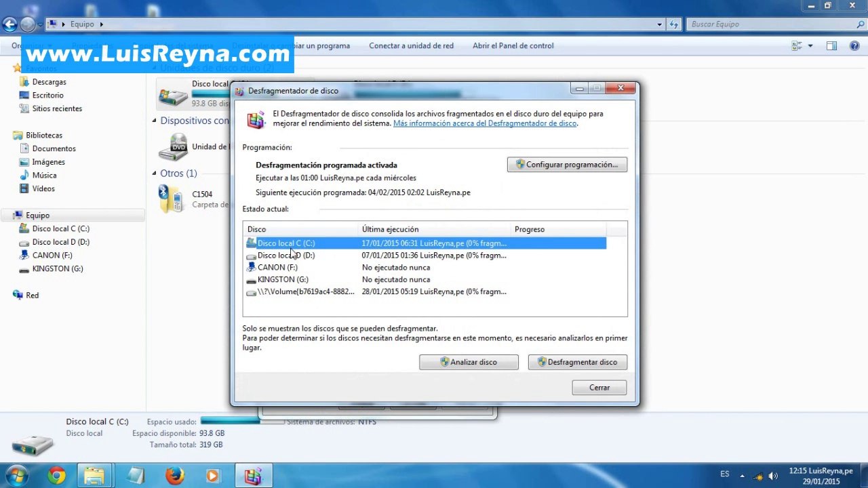Viewport: 868px width, 488px height.
Task: Open Explorer help with the question mark icon
Action: coord(853,46)
